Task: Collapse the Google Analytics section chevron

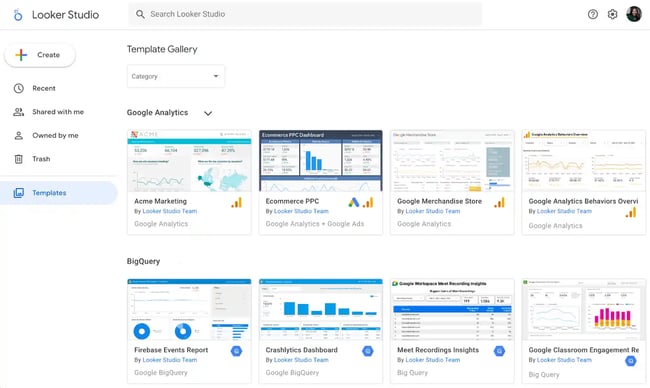Action: point(208,113)
